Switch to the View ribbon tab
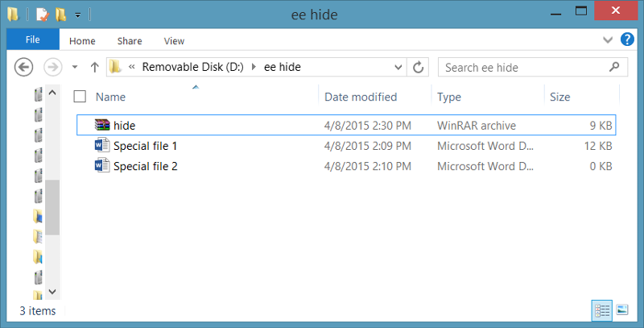Image resolution: width=644 pixels, height=328 pixels. pos(174,40)
